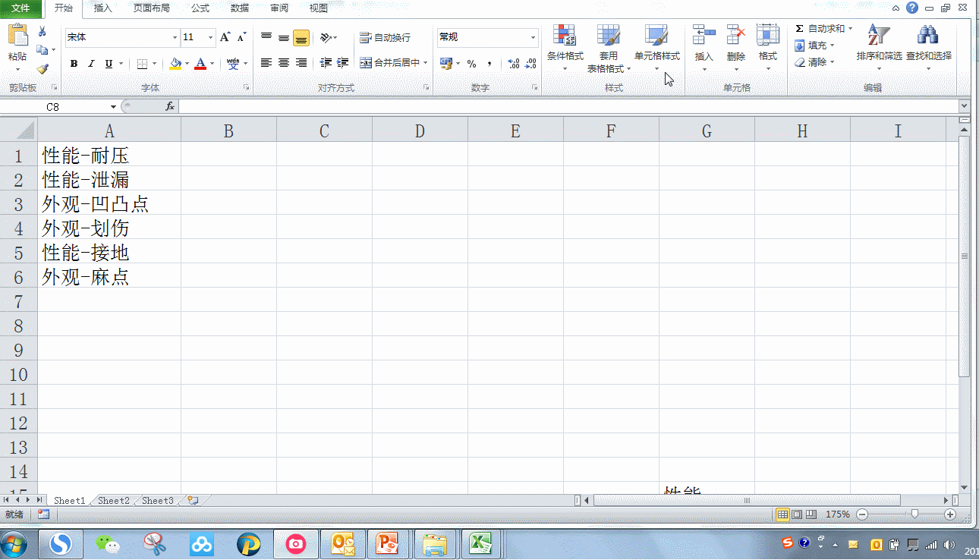
Task: Select cell 外观-凹凸点
Action: pos(109,204)
